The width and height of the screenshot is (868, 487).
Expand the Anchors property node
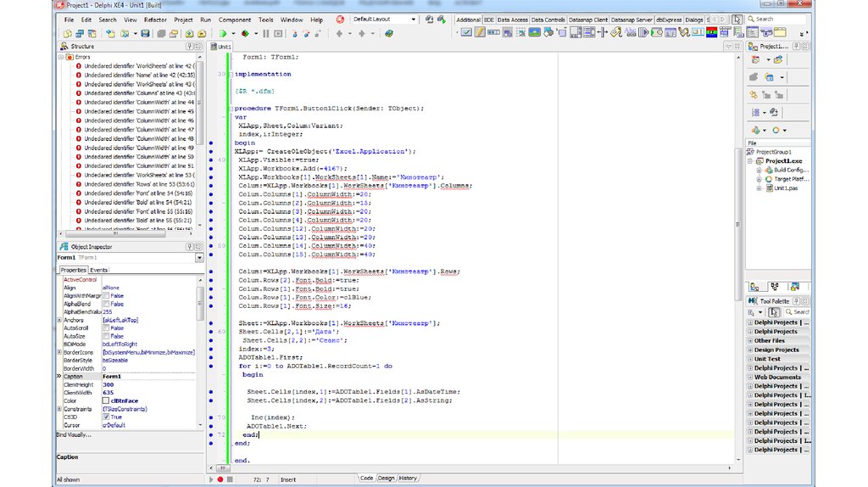coord(58,320)
